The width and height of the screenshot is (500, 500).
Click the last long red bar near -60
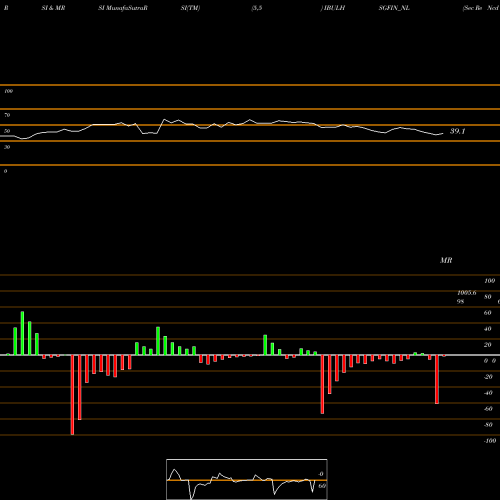click(437, 379)
